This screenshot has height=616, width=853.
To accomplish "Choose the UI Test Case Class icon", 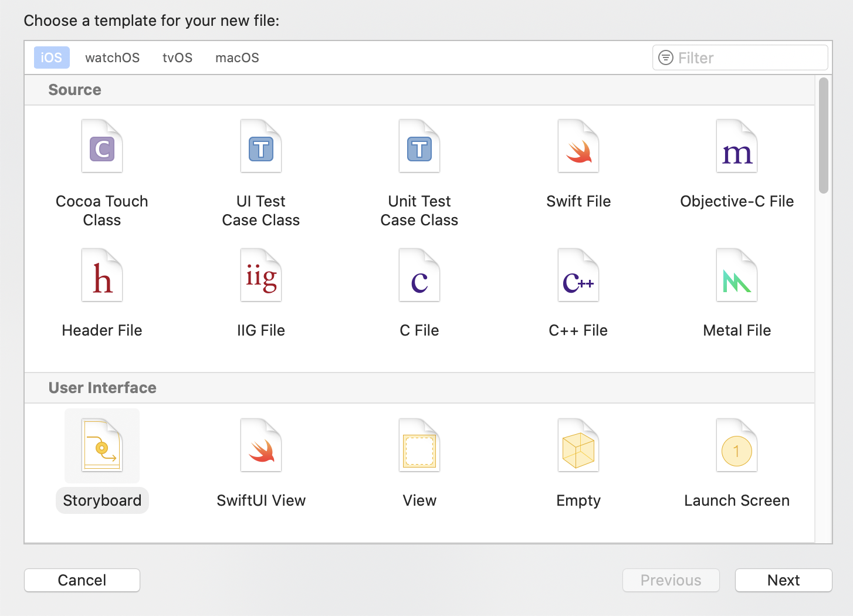I will (x=261, y=146).
